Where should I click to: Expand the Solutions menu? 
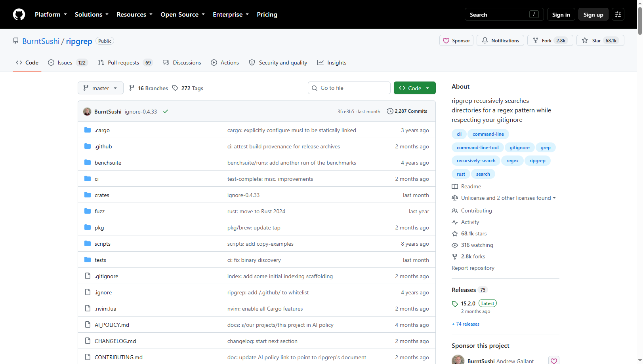pos(92,15)
